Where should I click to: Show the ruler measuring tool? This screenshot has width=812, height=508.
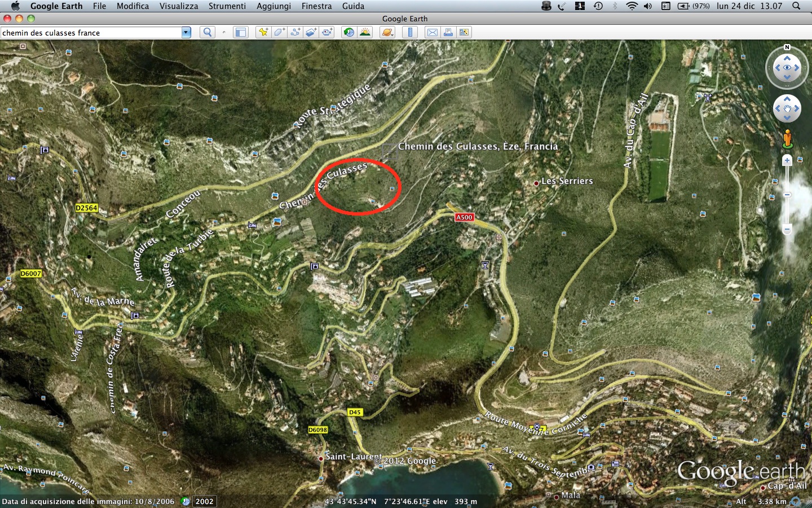pyautogui.click(x=410, y=32)
